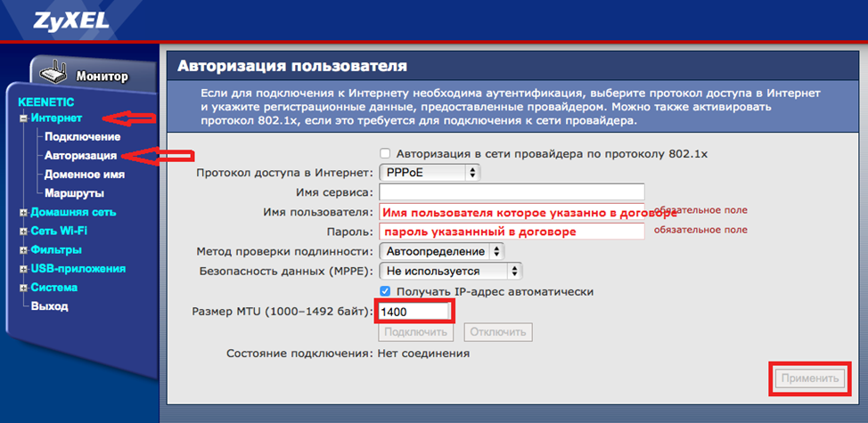
Task: Expand the Сеть Wi-Fi section
Action: (x=24, y=232)
